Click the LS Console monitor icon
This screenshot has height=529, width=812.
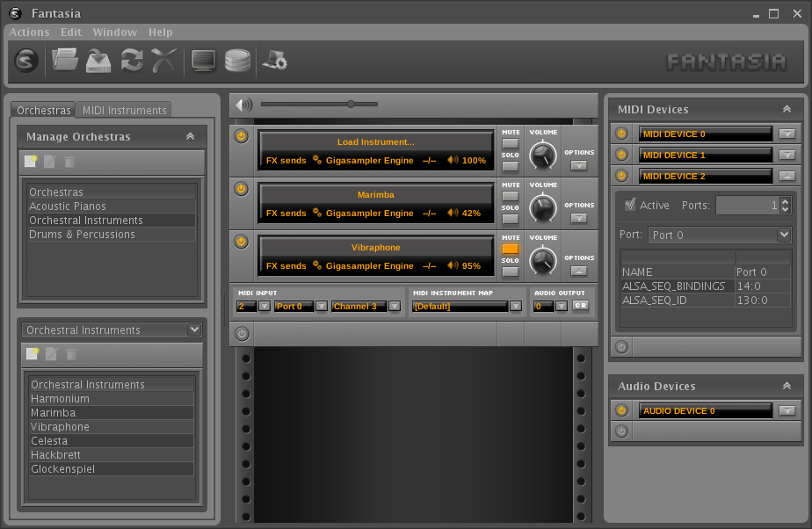point(203,60)
